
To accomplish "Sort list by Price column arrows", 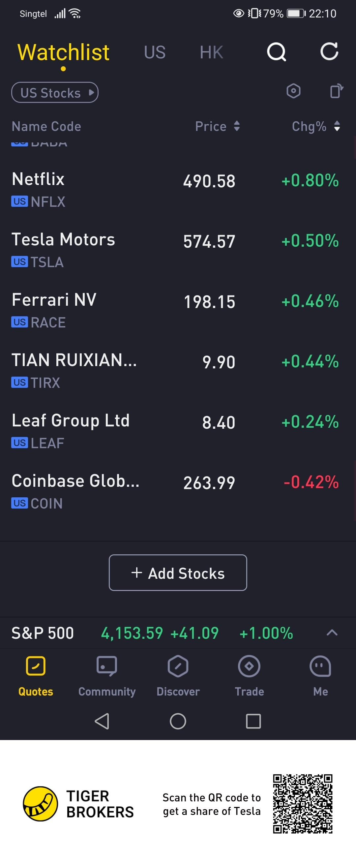I will click(237, 126).
